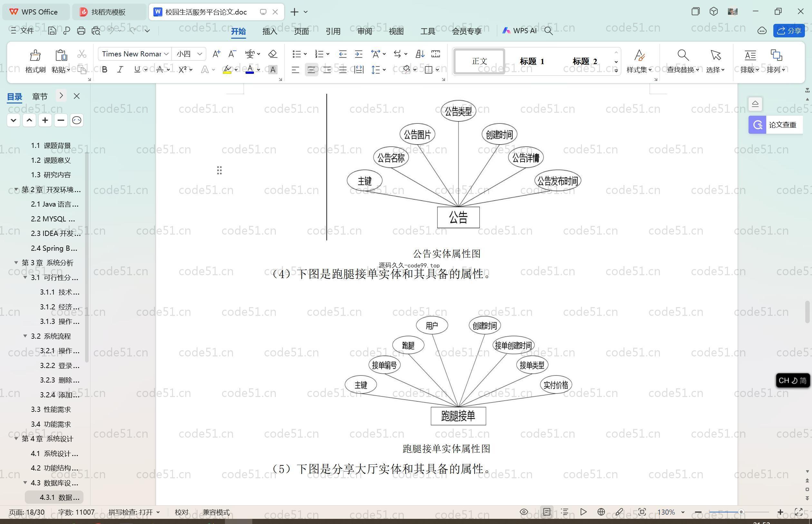This screenshot has width=812, height=524.
Task: Click the Cut scissors icon
Action: 82,54
